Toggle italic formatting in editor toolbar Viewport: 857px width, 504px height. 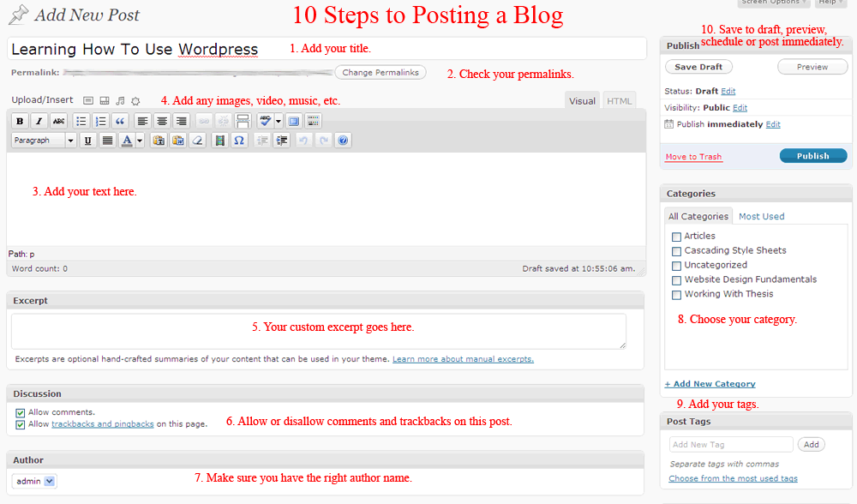click(39, 121)
